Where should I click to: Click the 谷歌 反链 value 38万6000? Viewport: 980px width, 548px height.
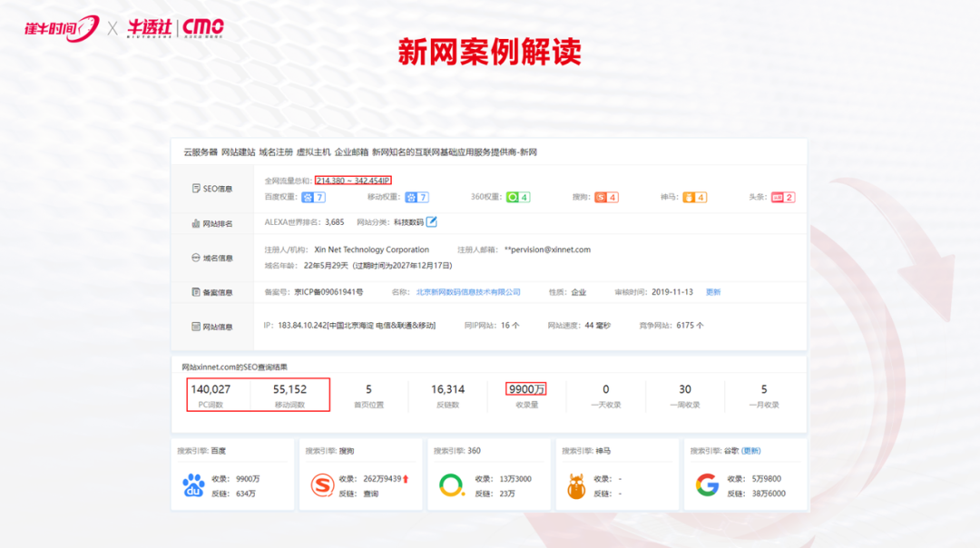click(769, 494)
